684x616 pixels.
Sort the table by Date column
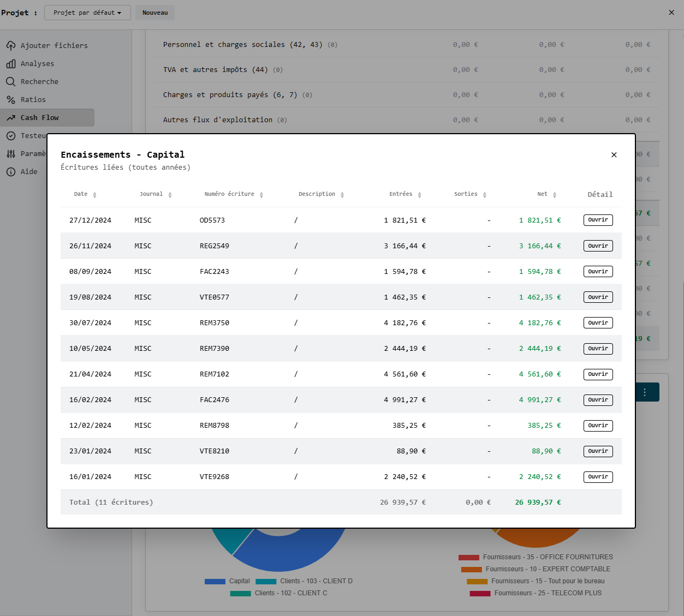(94, 195)
